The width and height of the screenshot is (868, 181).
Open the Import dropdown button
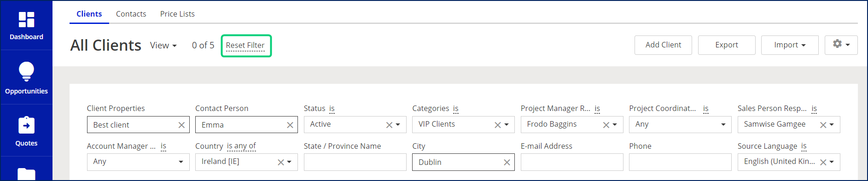790,45
